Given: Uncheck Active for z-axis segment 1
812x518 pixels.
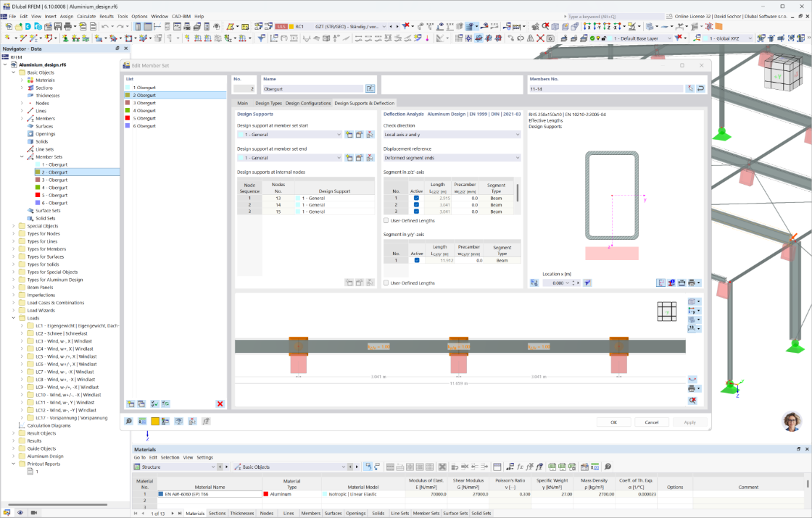Looking at the screenshot, I should click(416, 199).
